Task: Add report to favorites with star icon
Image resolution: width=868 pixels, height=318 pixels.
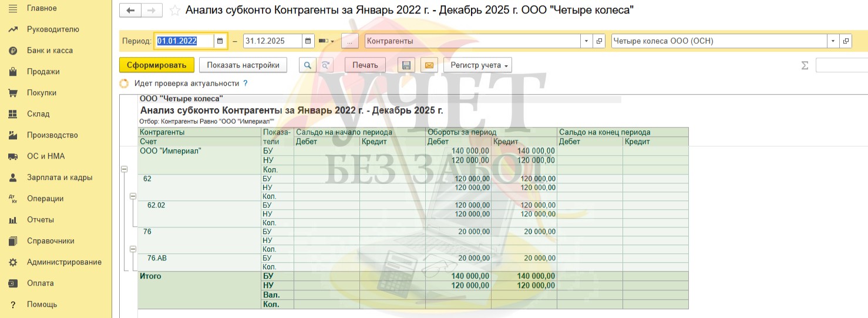Action: point(174,11)
